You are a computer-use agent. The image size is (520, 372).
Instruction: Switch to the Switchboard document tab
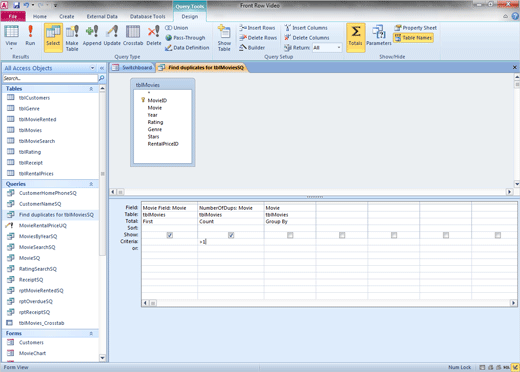132,68
